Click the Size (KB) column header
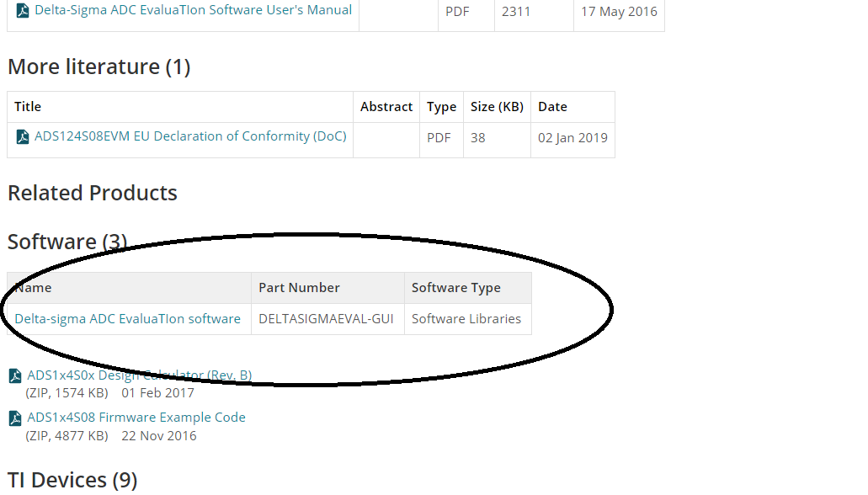The width and height of the screenshot is (868, 495). pyautogui.click(x=497, y=107)
